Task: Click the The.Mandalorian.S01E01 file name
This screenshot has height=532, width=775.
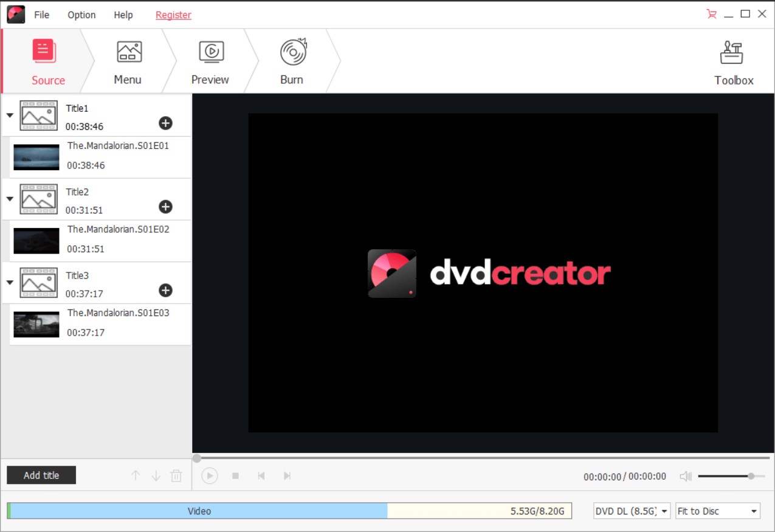Action: coord(118,146)
